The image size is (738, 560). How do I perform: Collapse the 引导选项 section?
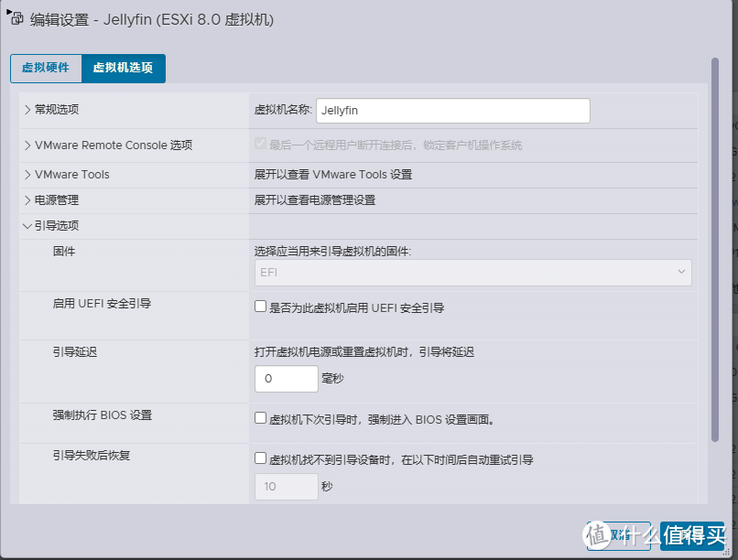(27, 226)
